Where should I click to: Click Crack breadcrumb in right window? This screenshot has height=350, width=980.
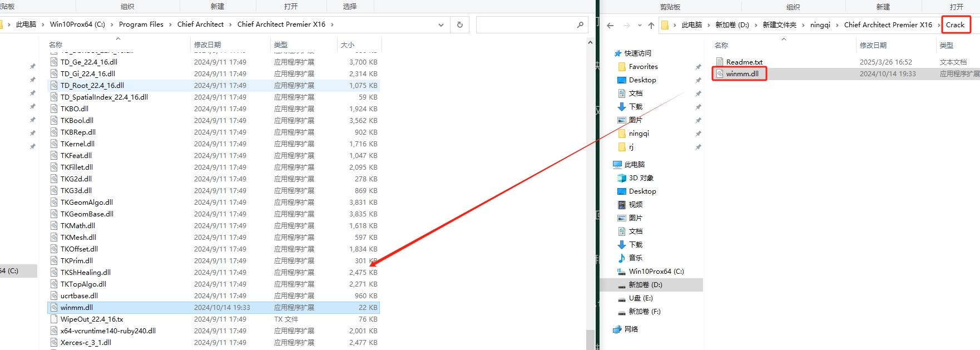956,25
